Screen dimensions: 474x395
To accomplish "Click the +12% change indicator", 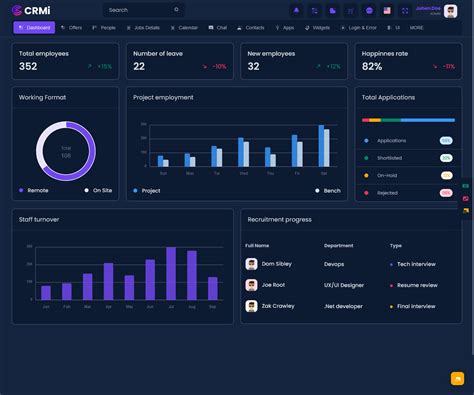I will click(x=329, y=67).
